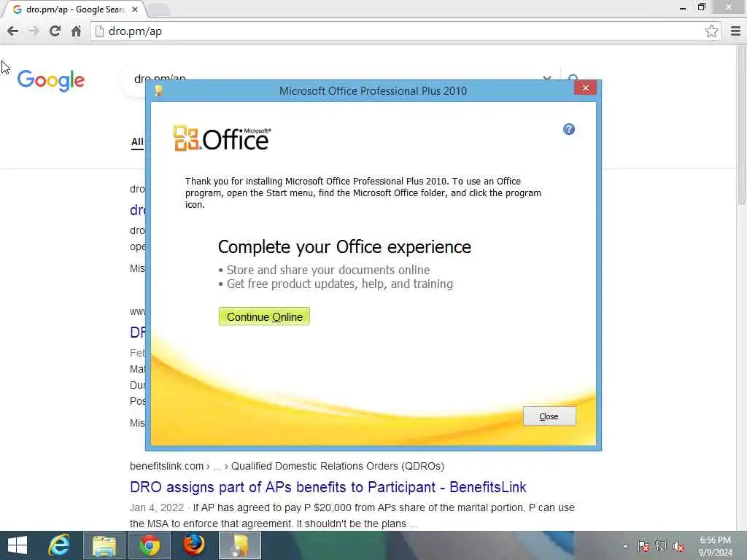Select the dro.pm/ap Google Search tab

[x=75, y=9]
